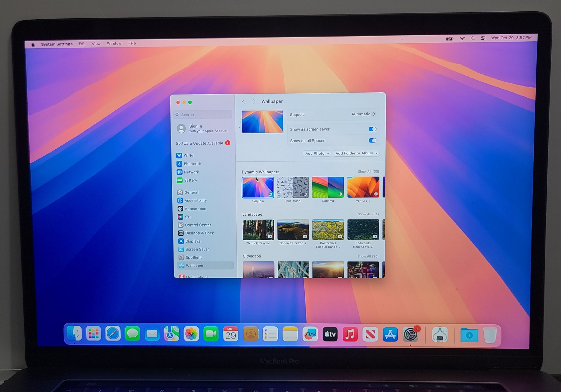This screenshot has height=392, width=561.
Task: Click the date and time in menu bar
Action: pyautogui.click(x=511, y=38)
